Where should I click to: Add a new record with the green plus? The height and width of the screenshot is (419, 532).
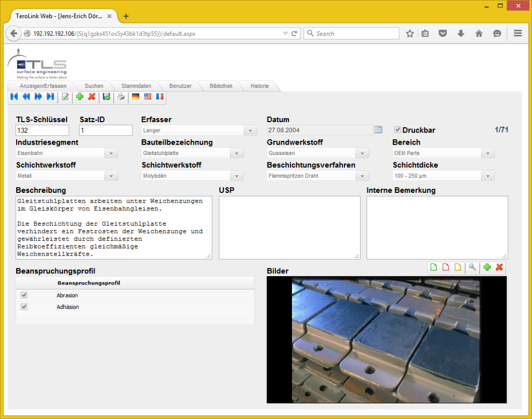(79, 96)
